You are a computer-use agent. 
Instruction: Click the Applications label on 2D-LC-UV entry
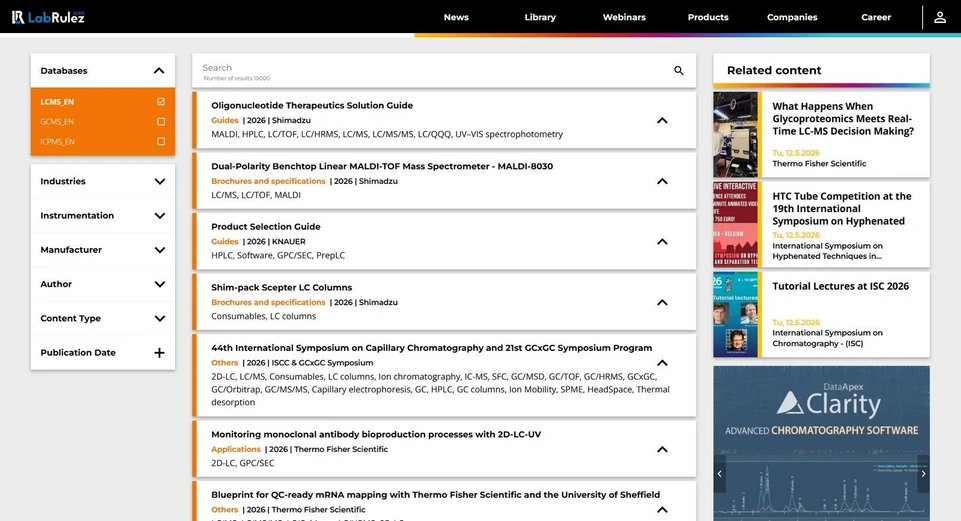[x=235, y=450]
